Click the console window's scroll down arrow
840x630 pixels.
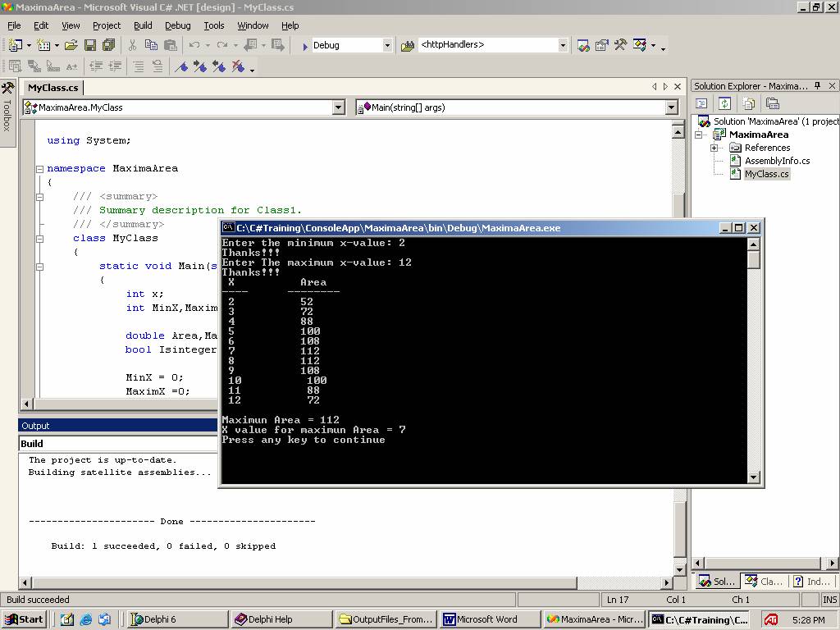[x=753, y=477]
